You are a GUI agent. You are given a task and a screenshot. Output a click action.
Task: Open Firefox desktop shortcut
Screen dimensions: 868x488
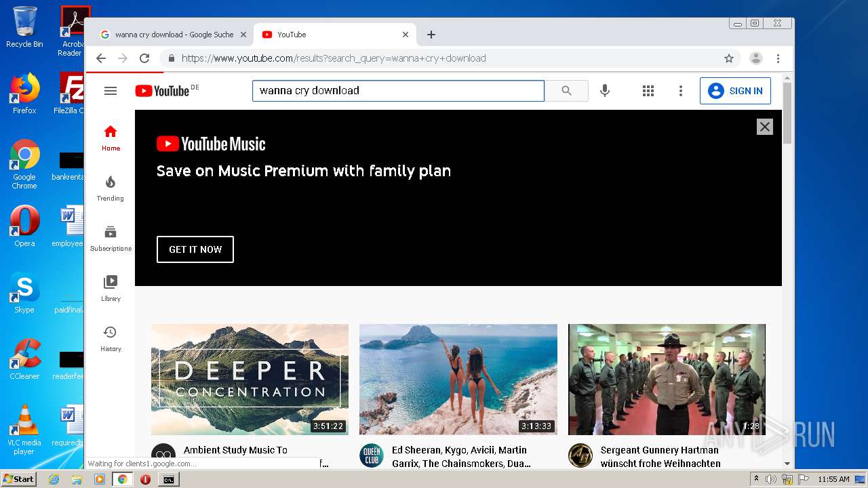[24, 94]
